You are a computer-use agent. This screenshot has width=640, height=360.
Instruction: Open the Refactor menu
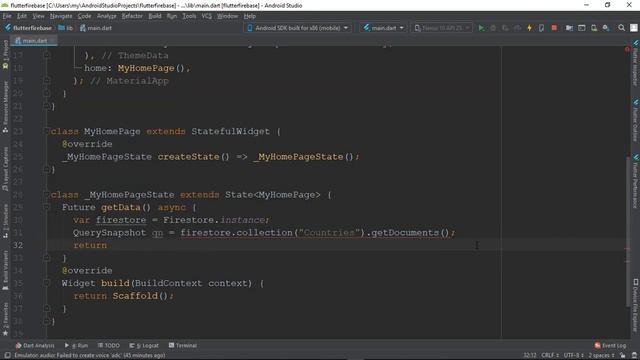tap(132, 16)
